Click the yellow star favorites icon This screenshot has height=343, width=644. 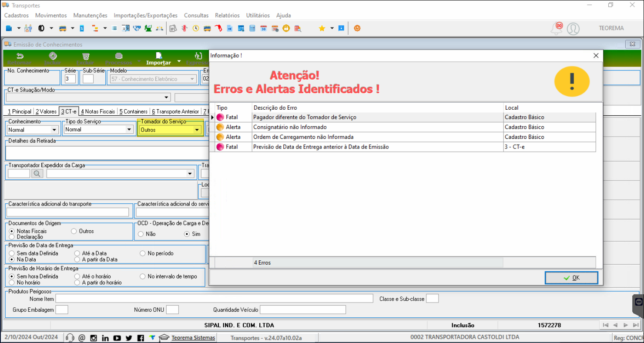[x=322, y=28]
